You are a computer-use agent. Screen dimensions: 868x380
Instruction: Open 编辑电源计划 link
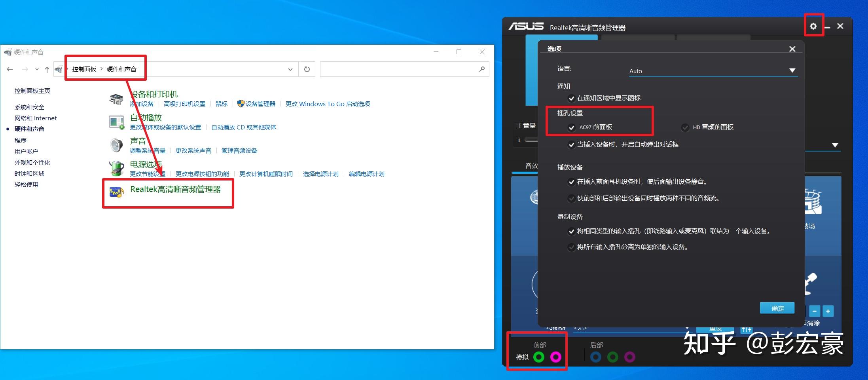pos(367,174)
